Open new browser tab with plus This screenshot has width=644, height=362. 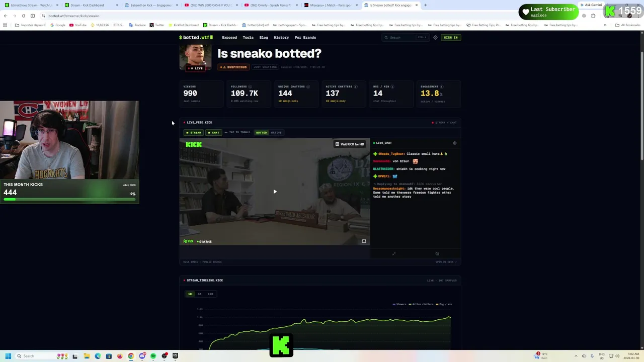pyautogui.click(x=425, y=5)
